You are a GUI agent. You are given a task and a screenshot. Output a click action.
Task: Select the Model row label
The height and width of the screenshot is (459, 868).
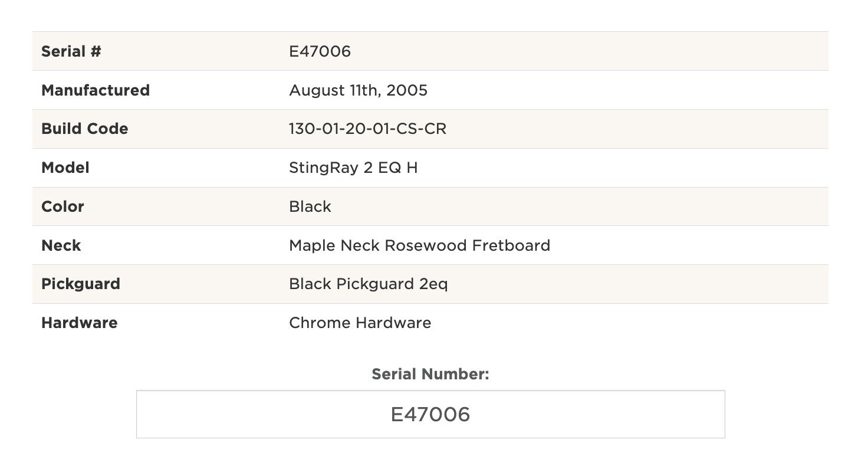65,168
